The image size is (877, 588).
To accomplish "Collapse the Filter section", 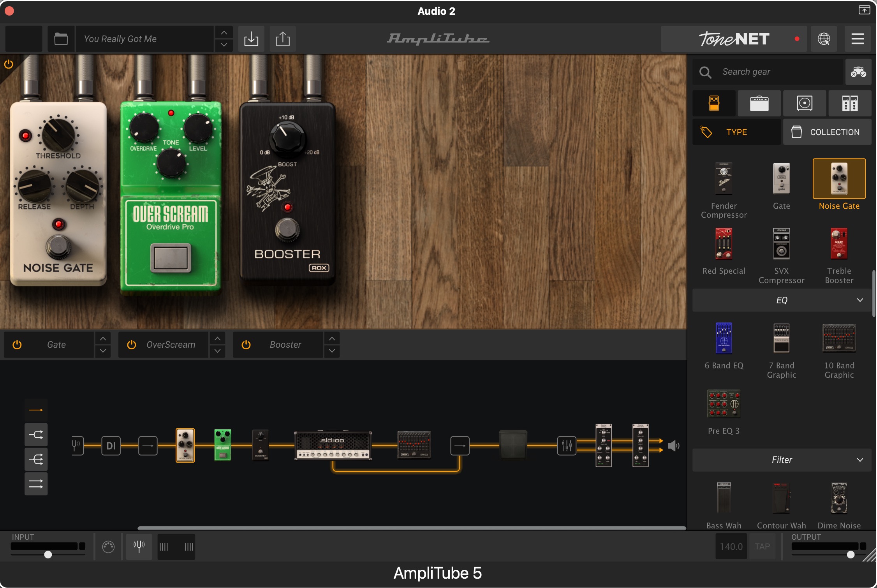I will point(782,460).
